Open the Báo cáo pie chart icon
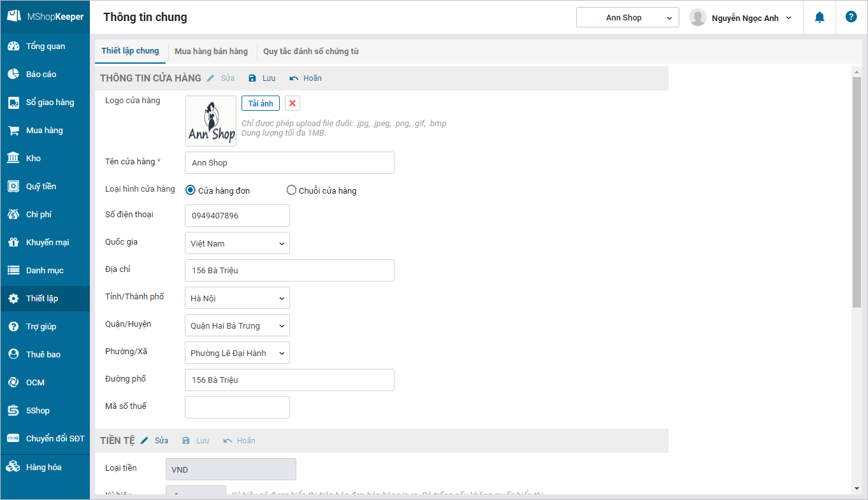Viewport: 868px width, 500px height. click(x=13, y=75)
